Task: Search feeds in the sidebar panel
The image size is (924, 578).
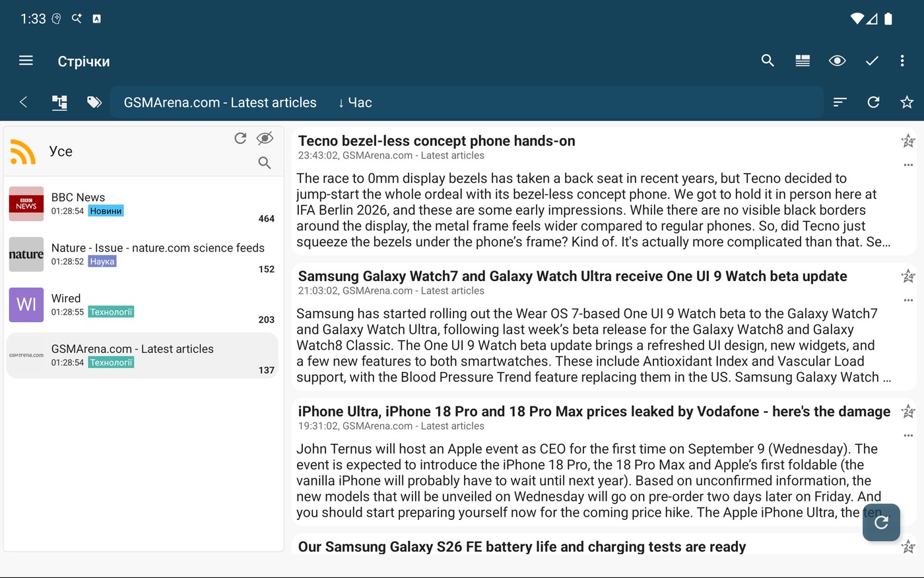Action: 265,162
